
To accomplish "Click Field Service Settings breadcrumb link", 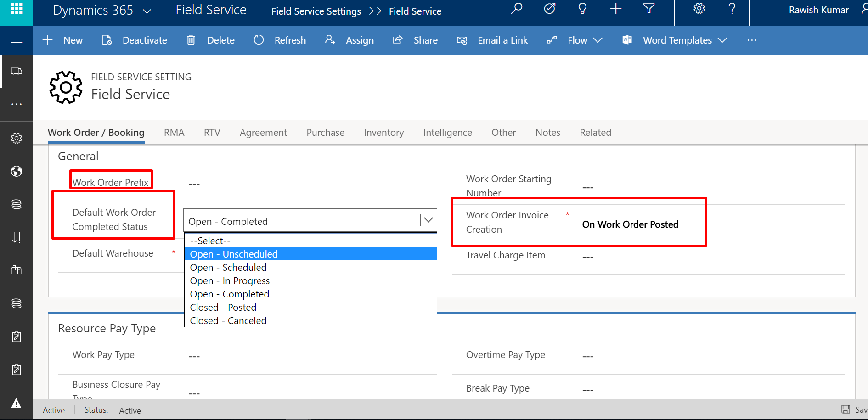I will [316, 11].
